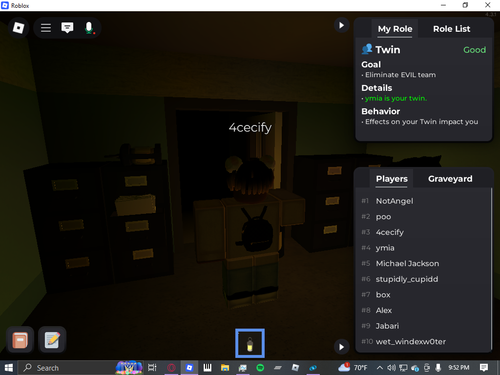Click the 'ymia is your twin.' text

(396, 98)
